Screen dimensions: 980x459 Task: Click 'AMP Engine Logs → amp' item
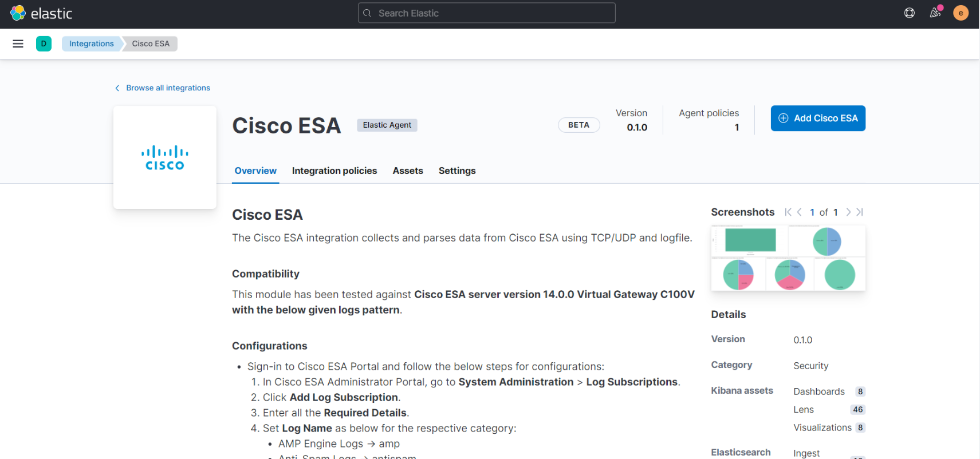pos(339,444)
